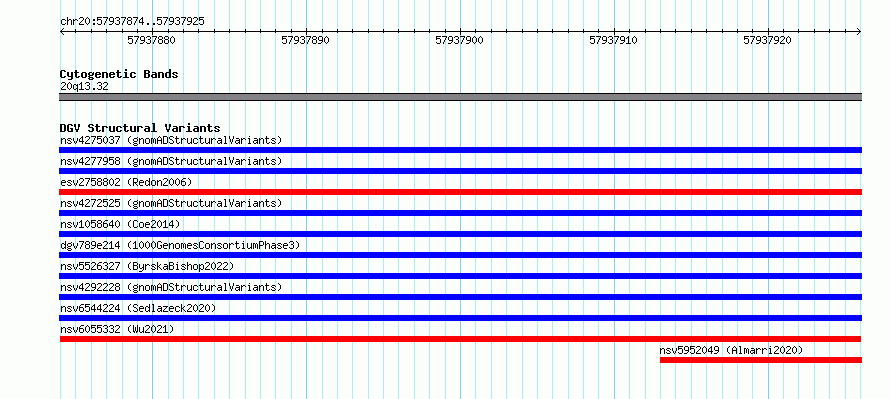Click the right arrowhead of the ruler
This screenshot has width=890, height=399.
point(859,32)
